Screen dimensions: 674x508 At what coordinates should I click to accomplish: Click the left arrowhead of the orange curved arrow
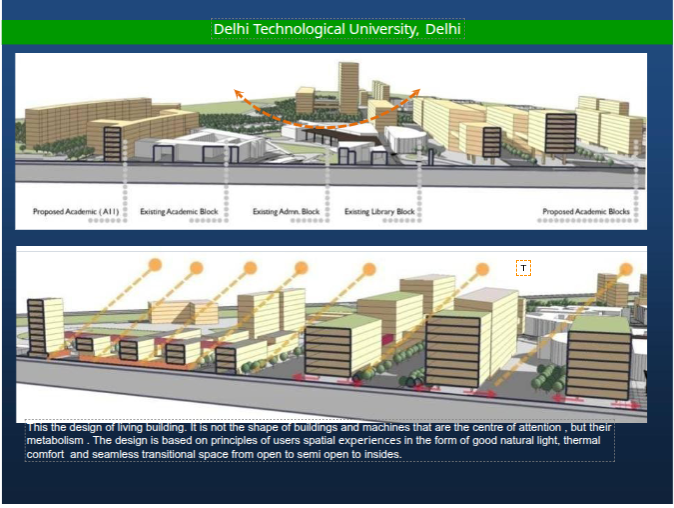pyautogui.click(x=239, y=92)
